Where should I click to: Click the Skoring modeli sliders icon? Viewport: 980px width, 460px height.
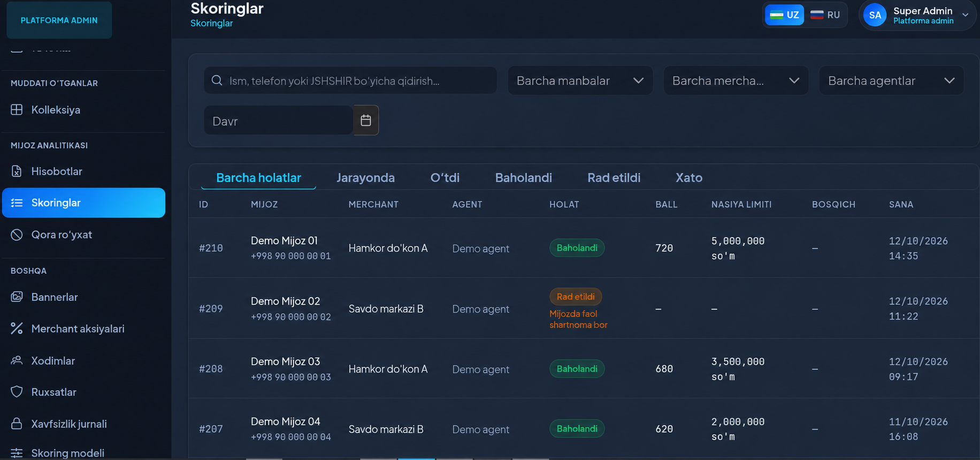tap(17, 453)
